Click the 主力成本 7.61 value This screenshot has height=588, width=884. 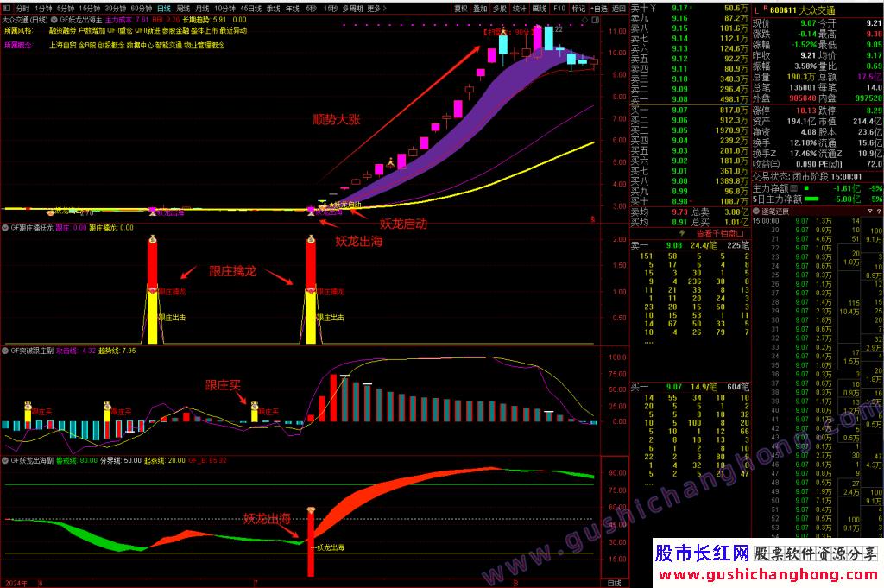[x=127, y=20]
